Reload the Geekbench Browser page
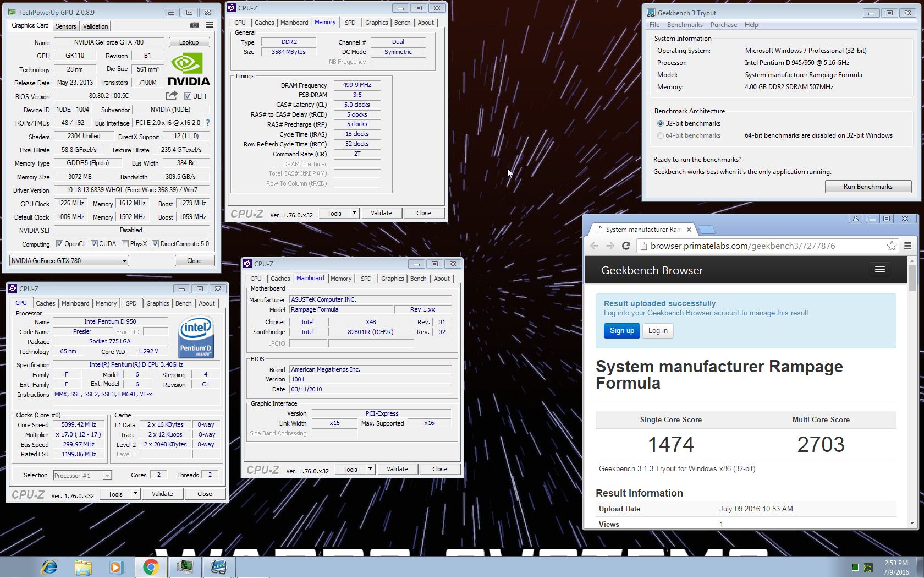 [626, 246]
